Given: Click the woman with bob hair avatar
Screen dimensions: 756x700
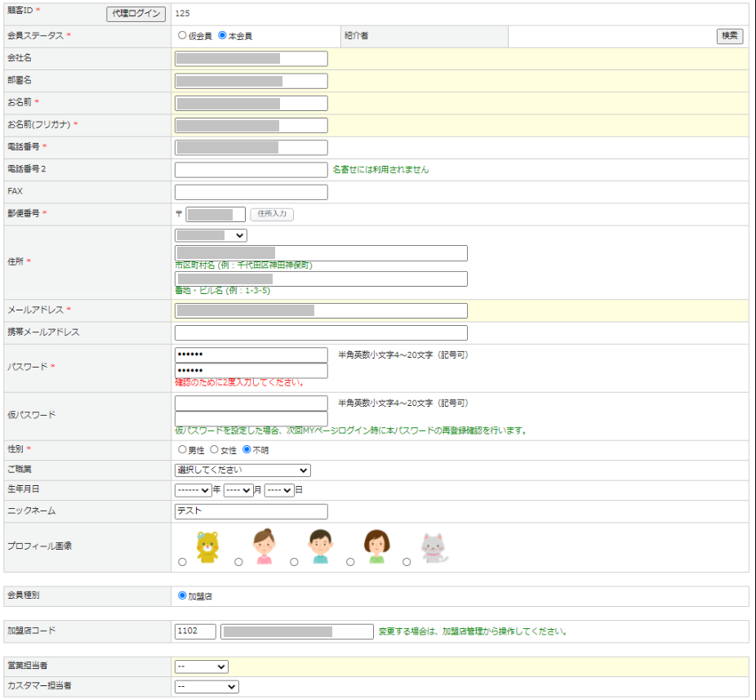Looking at the screenshot, I should [376, 547].
